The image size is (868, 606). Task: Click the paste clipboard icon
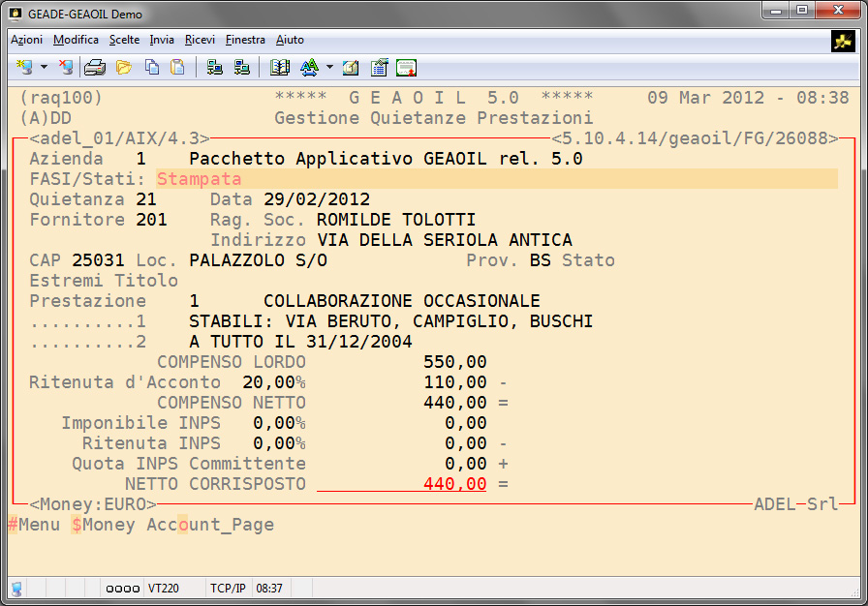177,68
